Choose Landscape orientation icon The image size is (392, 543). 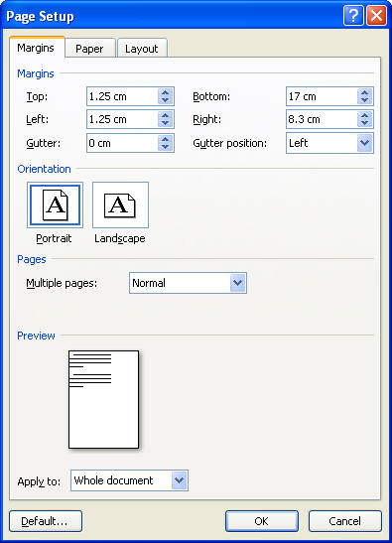(x=120, y=205)
